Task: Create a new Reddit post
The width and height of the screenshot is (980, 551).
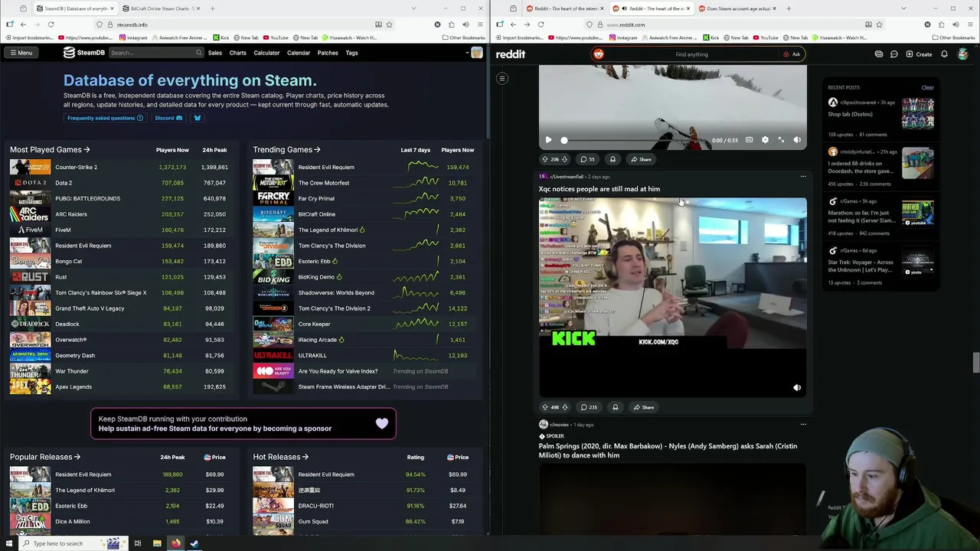Action: tap(919, 54)
